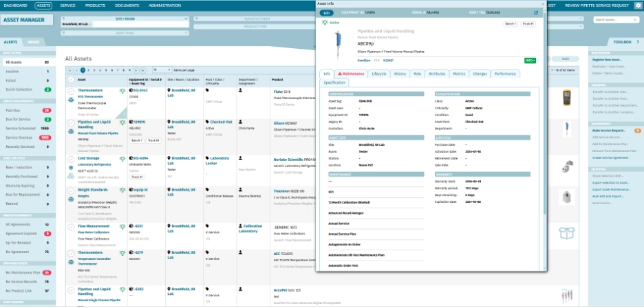Click the open-in-new-window icon in Asset Info
644x308 pixels.
[x=536, y=12]
